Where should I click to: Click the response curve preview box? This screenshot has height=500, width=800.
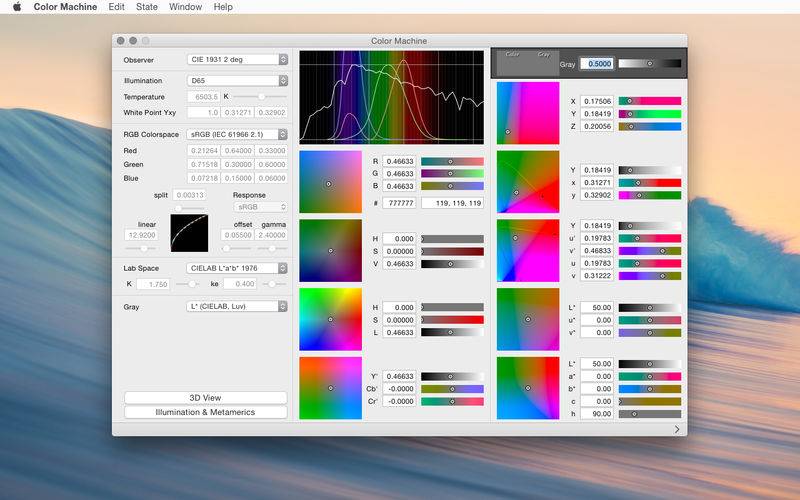(189, 233)
